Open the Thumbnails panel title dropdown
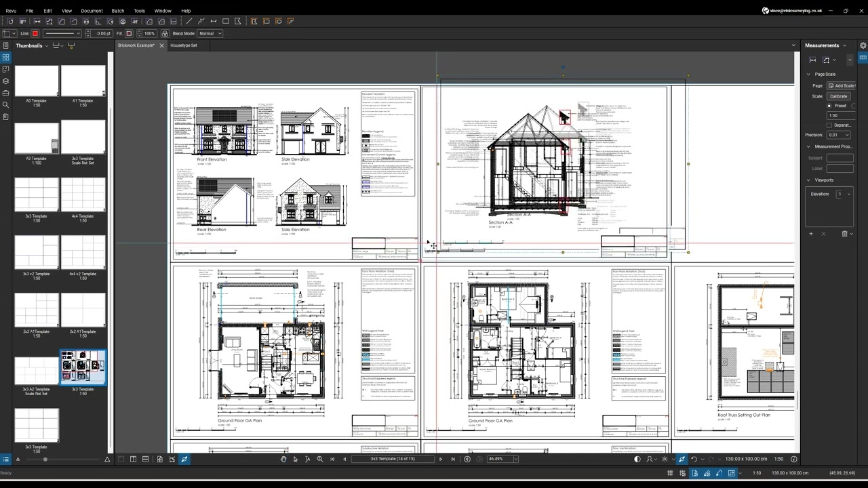The image size is (868, 488). pos(46,45)
